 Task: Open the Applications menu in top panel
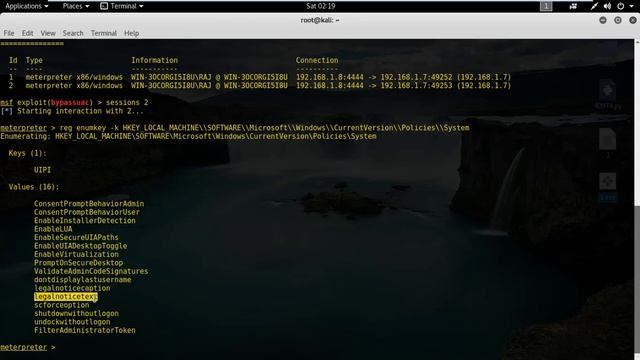pyautogui.click(x=26, y=6)
